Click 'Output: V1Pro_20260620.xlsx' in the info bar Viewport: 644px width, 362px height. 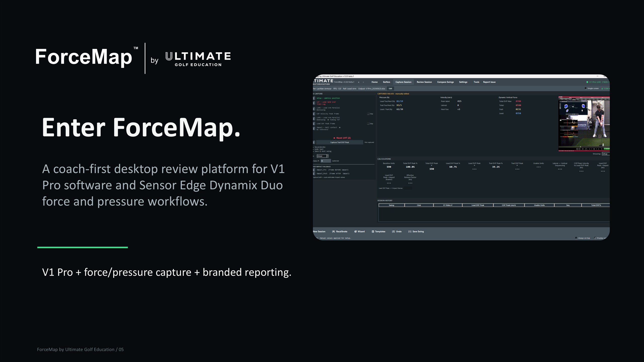[372, 88]
